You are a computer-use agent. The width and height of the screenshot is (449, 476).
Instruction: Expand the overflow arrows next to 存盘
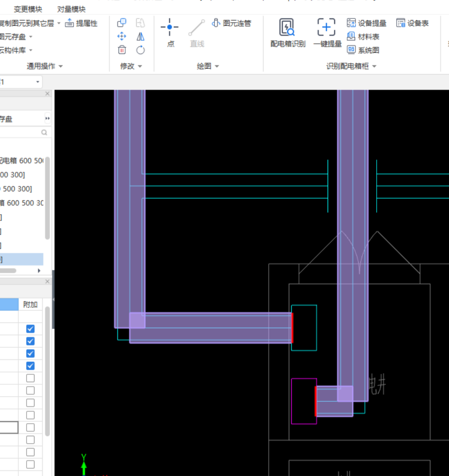[47, 118]
